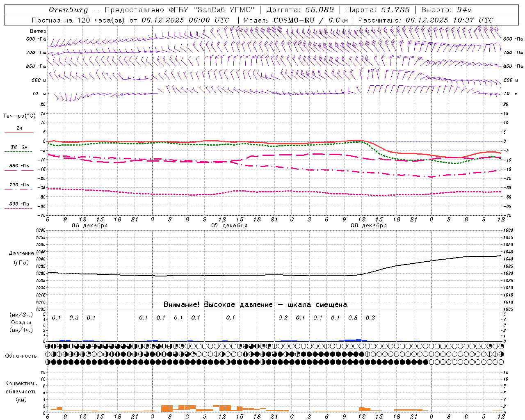Click the "Конвективн." convective cloud label

click(21, 383)
